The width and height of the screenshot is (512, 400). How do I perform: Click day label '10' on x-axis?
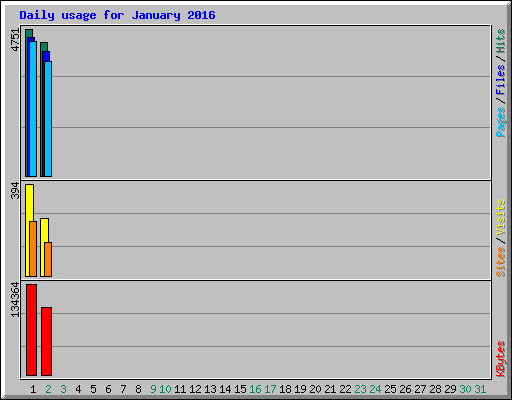(165, 389)
